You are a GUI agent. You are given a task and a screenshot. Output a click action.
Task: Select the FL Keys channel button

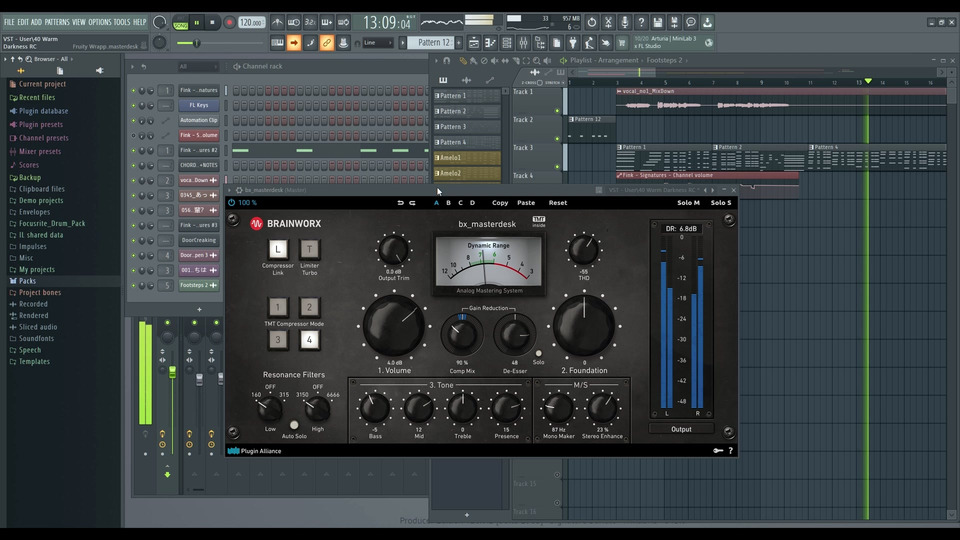(199, 105)
